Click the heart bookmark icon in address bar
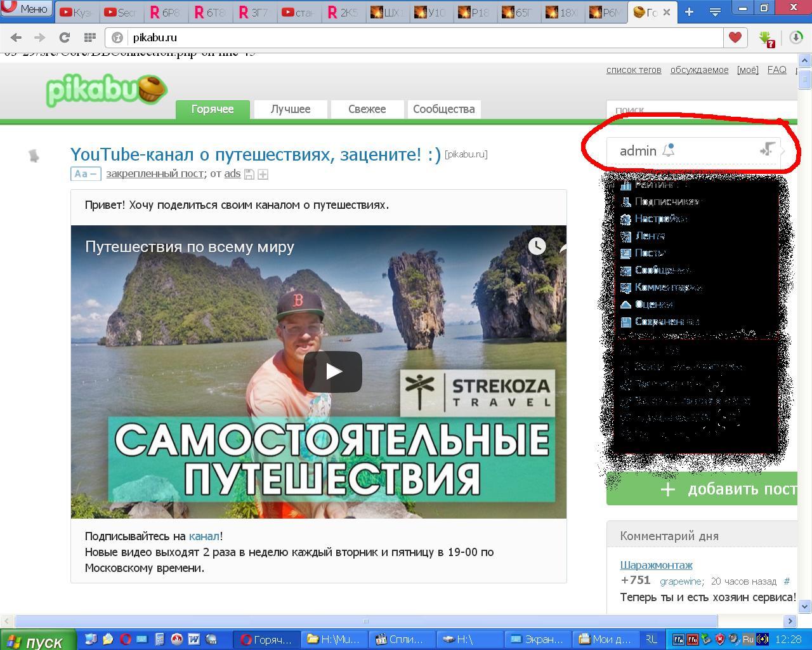 [735, 37]
